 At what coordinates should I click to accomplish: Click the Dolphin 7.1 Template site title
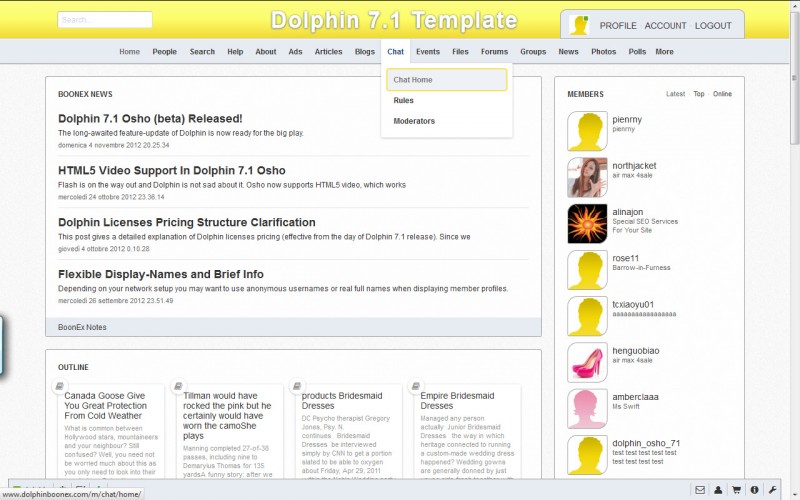[x=394, y=20]
